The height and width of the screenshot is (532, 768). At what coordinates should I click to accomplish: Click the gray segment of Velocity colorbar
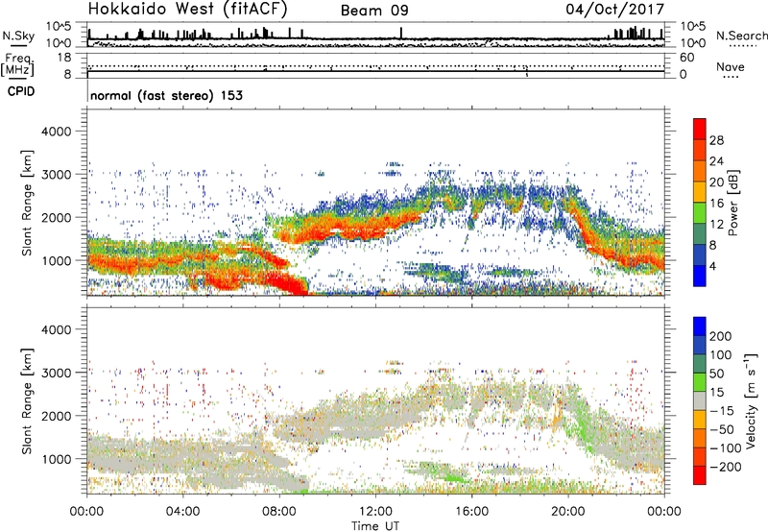pyautogui.click(x=700, y=400)
